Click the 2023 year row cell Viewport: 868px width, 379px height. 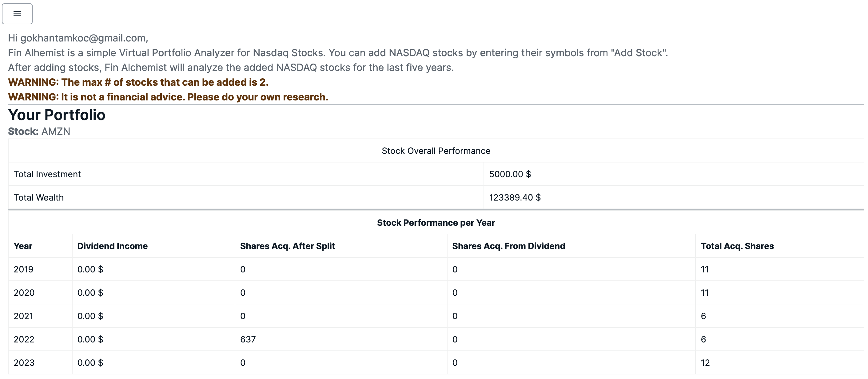[24, 362]
